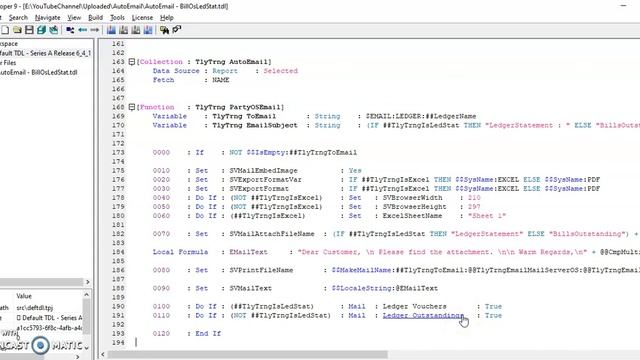
Task: Open the License menu
Action: point(142,18)
